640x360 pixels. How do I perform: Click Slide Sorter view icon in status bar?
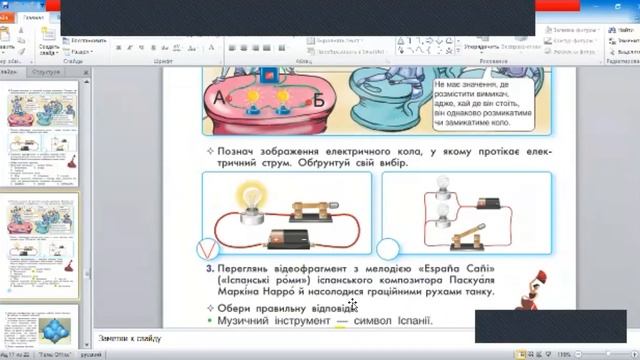(530, 355)
